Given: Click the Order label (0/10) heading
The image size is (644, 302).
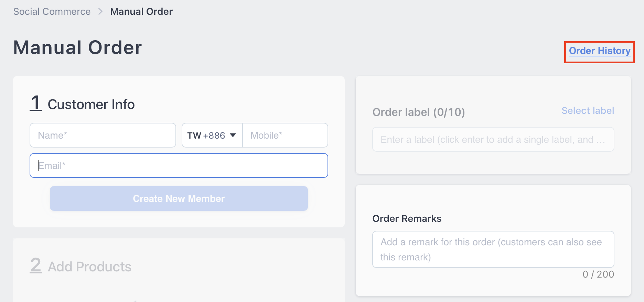Looking at the screenshot, I should 419,112.
